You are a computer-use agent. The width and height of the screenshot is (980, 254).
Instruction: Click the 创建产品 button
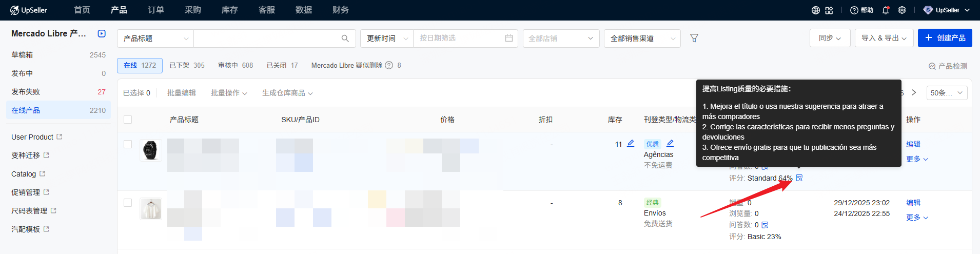(x=945, y=38)
